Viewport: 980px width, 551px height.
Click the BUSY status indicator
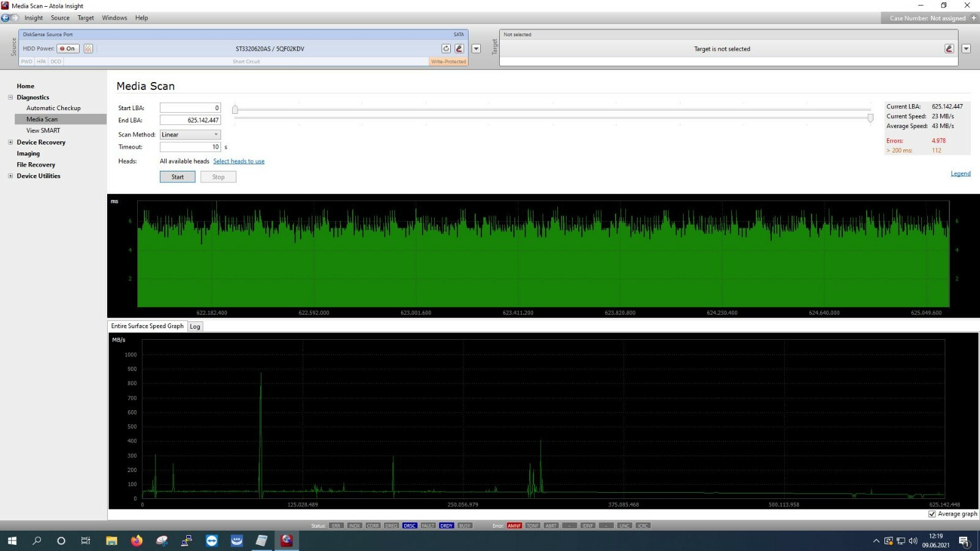(465, 526)
